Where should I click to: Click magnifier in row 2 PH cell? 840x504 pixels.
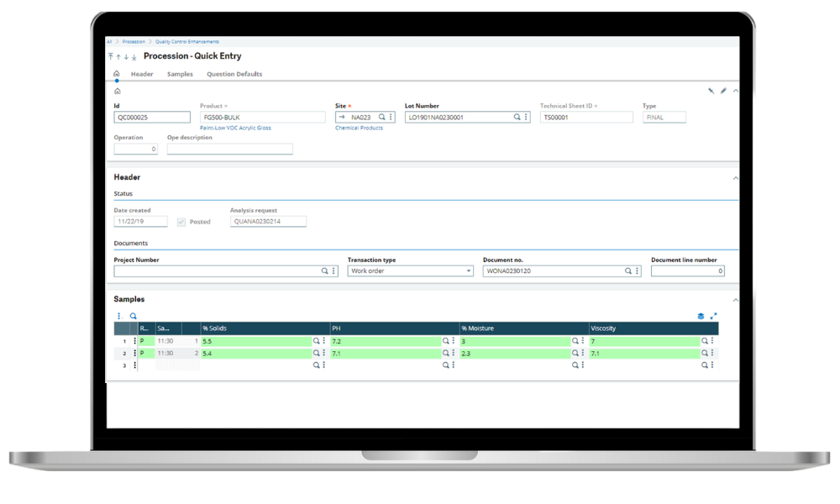tap(446, 353)
